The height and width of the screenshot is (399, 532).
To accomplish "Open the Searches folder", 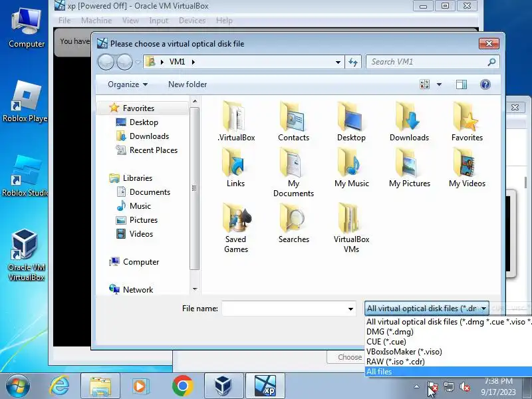I will 293,223.
